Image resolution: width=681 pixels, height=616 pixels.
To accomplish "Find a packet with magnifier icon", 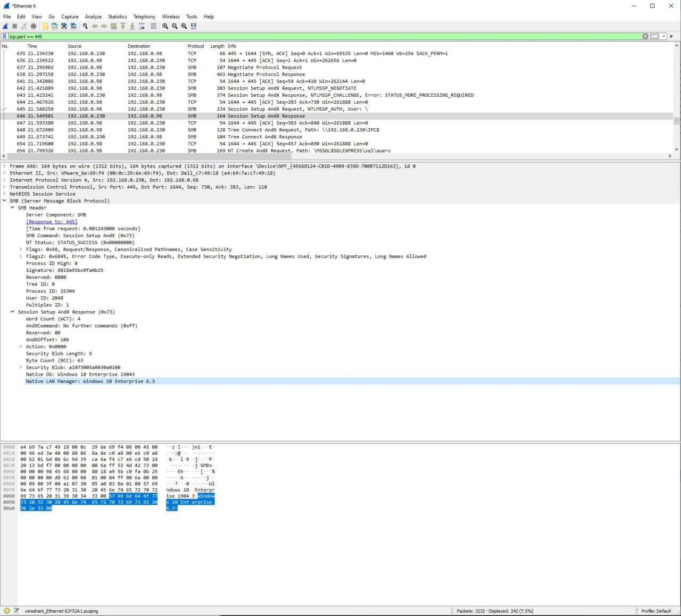I will (x=85, y=26).
